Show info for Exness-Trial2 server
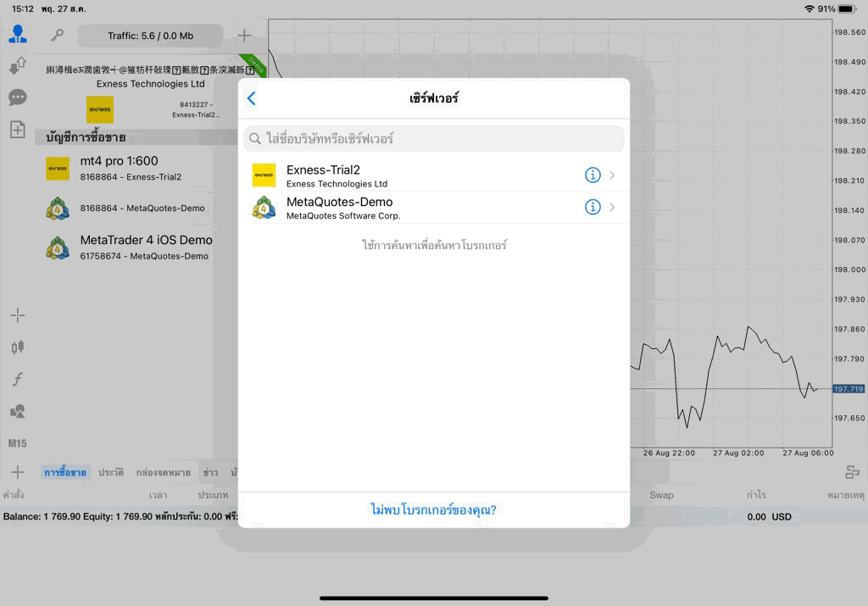Screen dimensions: 868x606 pos(593,175)
